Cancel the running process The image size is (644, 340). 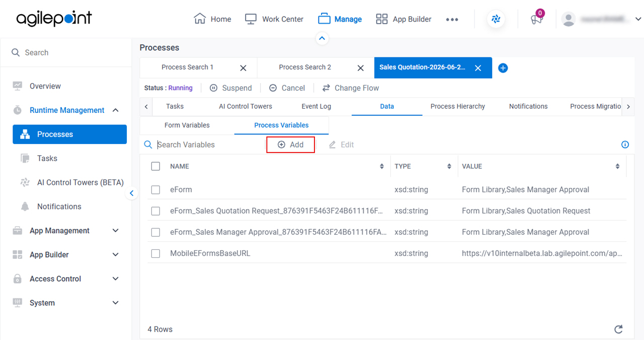point(287,88)
